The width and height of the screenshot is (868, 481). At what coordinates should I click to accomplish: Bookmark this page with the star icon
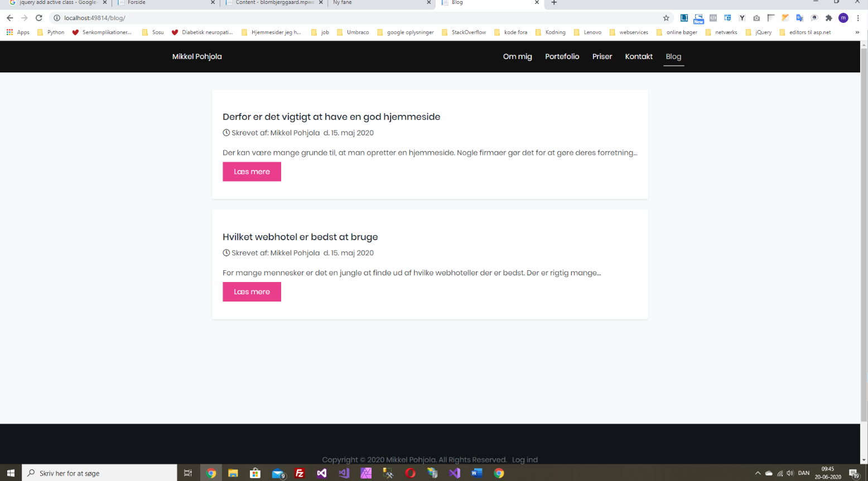pyautogui.click(x=666, y=18)
